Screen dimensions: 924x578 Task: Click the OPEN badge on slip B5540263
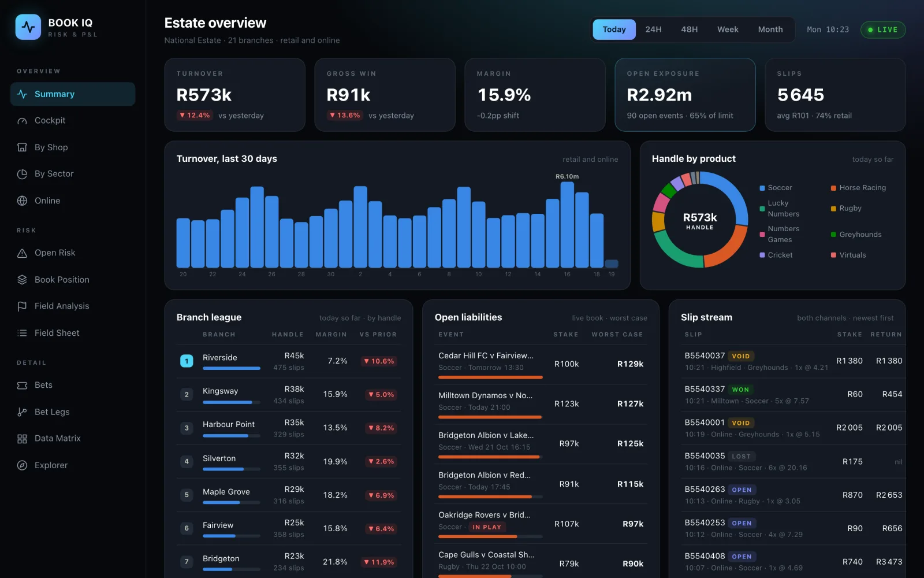click(x=742, y=490)
